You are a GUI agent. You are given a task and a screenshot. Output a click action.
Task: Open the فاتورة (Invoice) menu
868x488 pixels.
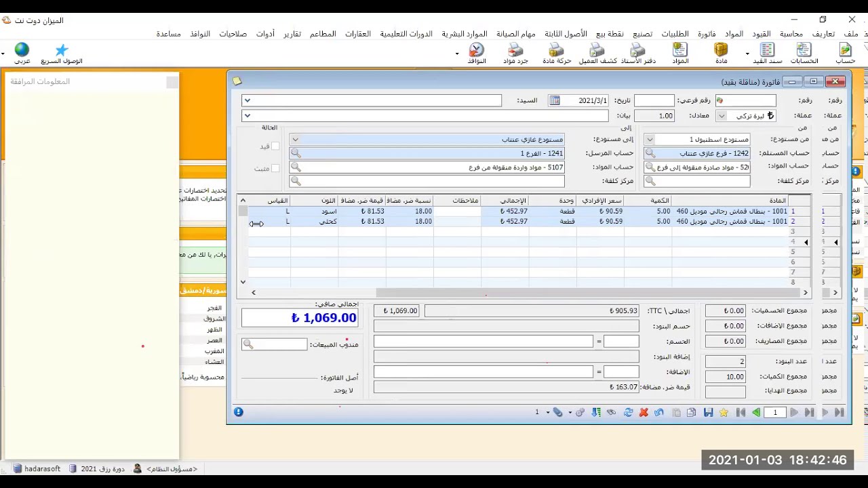point(707,34)
